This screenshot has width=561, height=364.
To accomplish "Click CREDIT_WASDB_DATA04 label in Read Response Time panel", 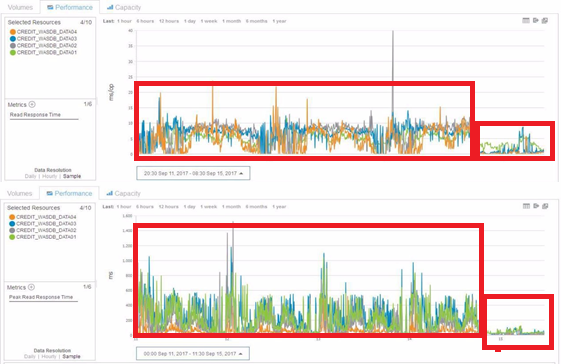I will tap(47, 32).
